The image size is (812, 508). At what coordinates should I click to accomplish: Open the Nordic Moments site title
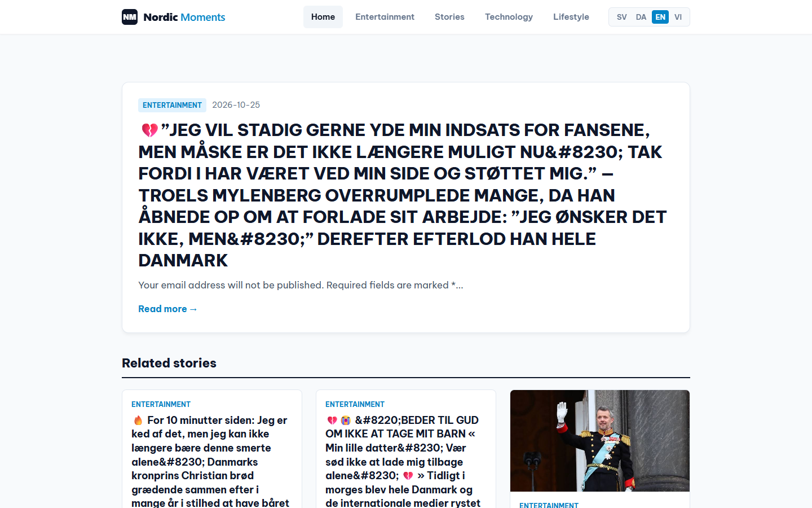184,17
